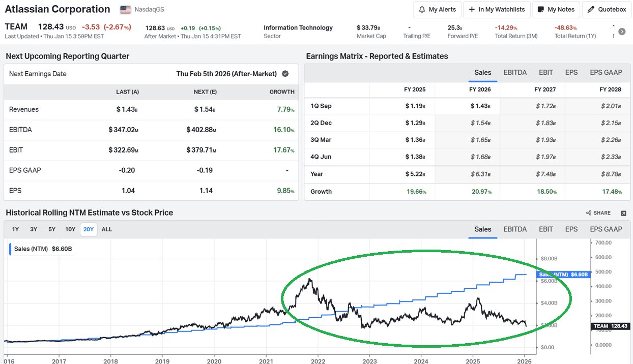The width and height of the screenshot is (633, 364).
Task: Click the Growth FY 2026 20.97% cell
Action: pos(480,192)
